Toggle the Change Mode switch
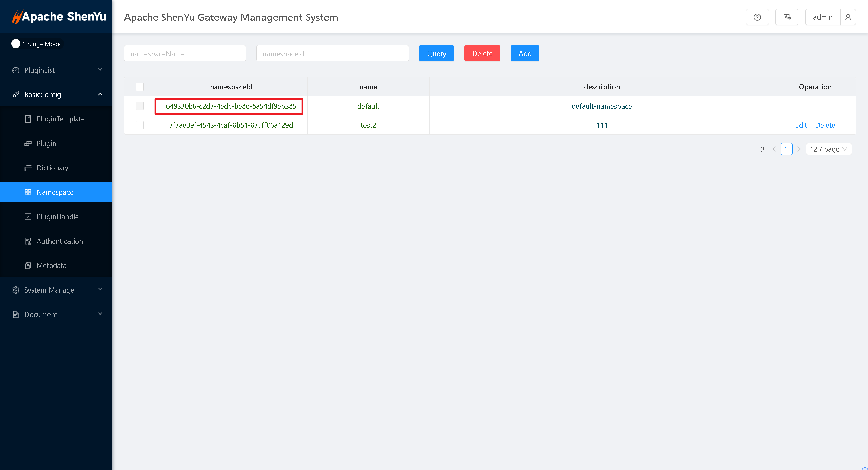This screenshot has width=868, height=470. [16, 44]
